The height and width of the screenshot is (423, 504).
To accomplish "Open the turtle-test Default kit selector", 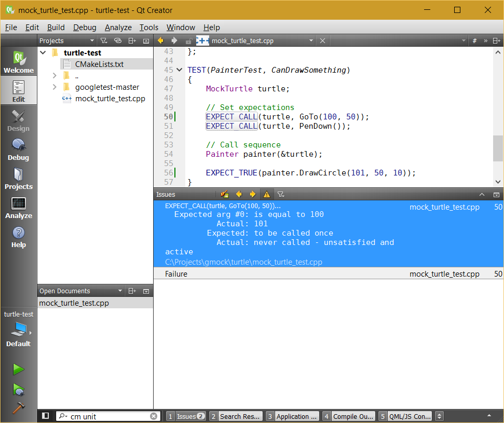I will (19, 329).
